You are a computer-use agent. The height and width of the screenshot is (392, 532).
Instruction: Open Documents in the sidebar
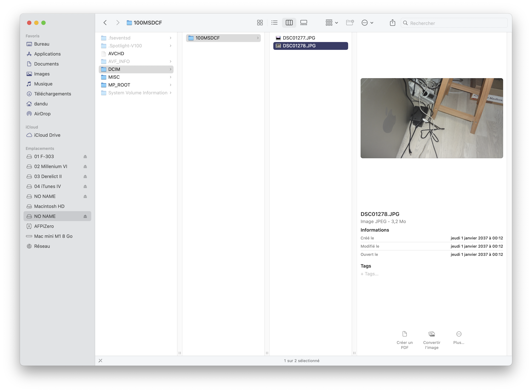[57, 64]
